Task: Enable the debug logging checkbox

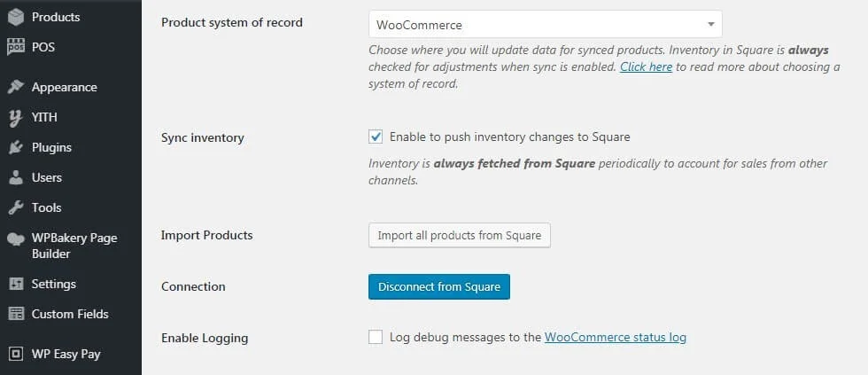Action: (376, 337)
